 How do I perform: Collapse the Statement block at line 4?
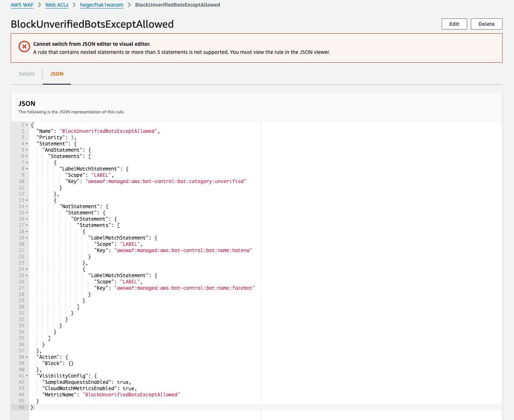click(x=27, y=144)
